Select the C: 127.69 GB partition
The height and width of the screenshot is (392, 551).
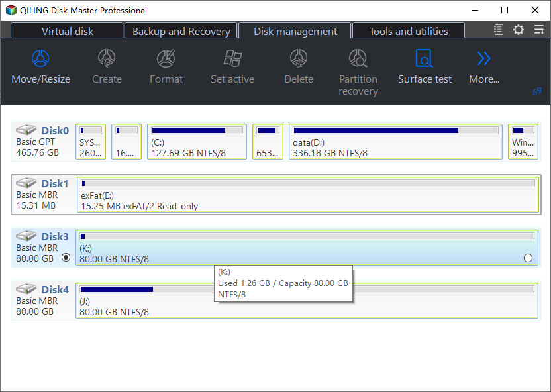(197, 142)
